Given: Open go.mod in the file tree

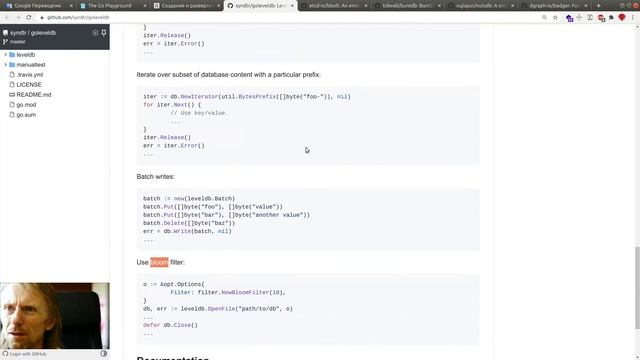Looking at the screenshot, I should [26, 104].
